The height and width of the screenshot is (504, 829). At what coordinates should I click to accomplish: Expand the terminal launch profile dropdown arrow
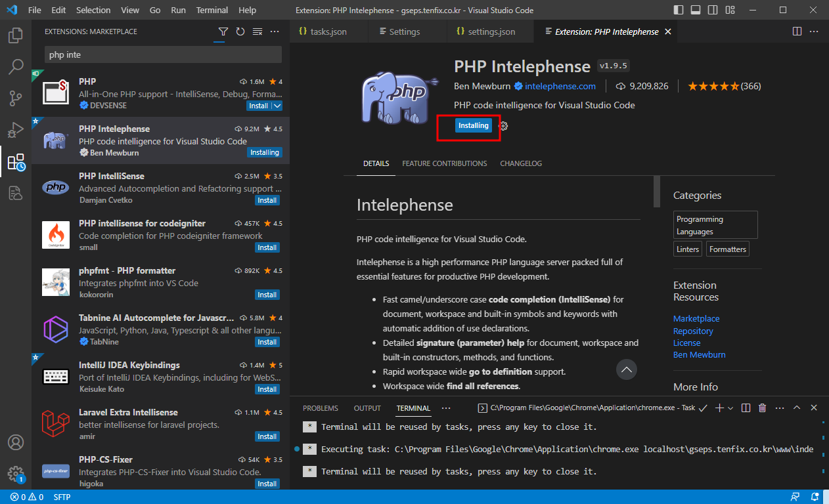(730, 408)
